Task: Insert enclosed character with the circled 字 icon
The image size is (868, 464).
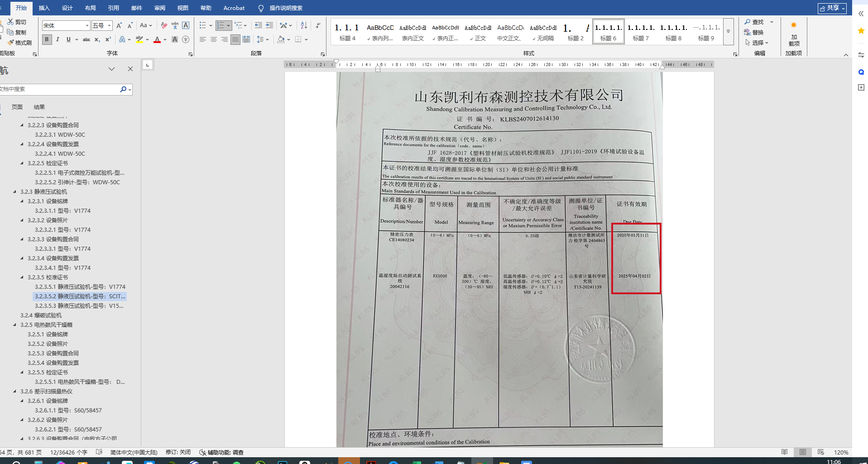Action: 186,40
